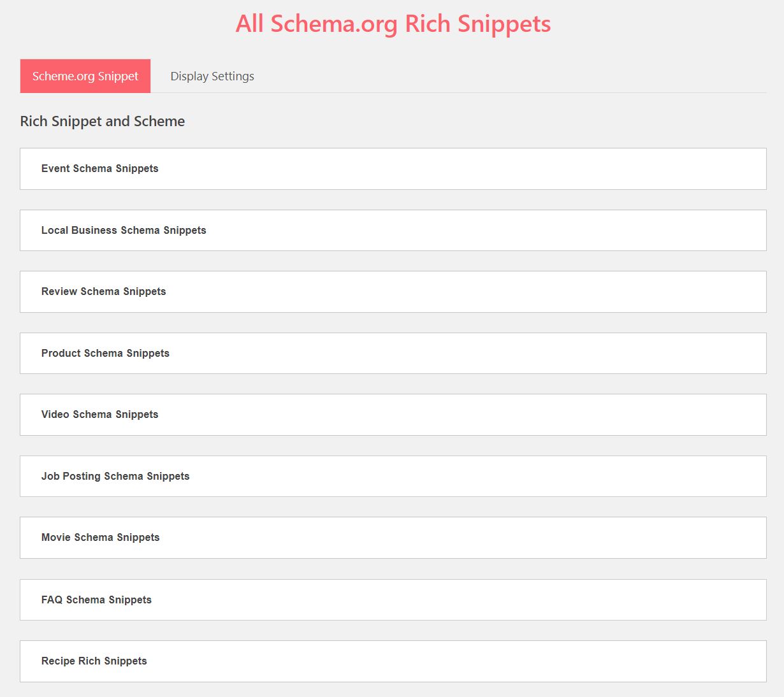Expand Local Business Schema Snippets section
The image size is (784, 697).
[x=393, y=230]
